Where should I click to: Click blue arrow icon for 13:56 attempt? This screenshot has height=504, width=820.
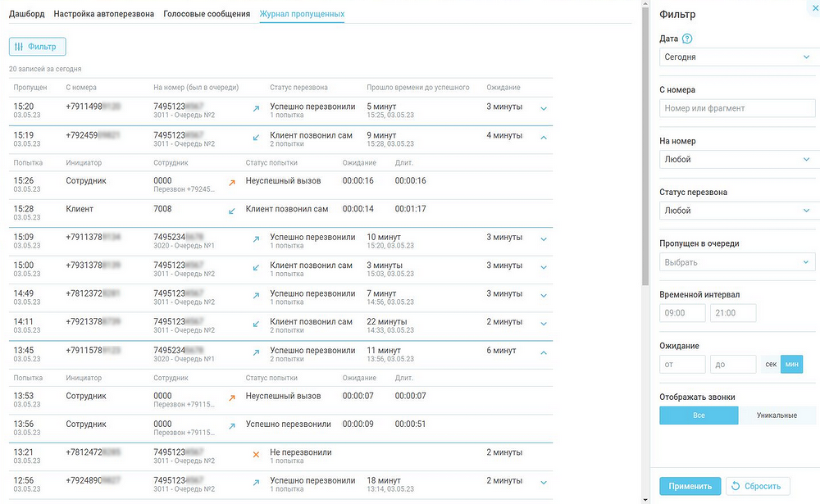[232, 427]
